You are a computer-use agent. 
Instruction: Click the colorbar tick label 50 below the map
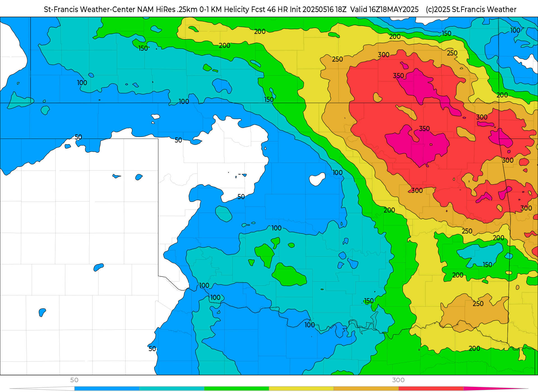[x=74, y=380]
